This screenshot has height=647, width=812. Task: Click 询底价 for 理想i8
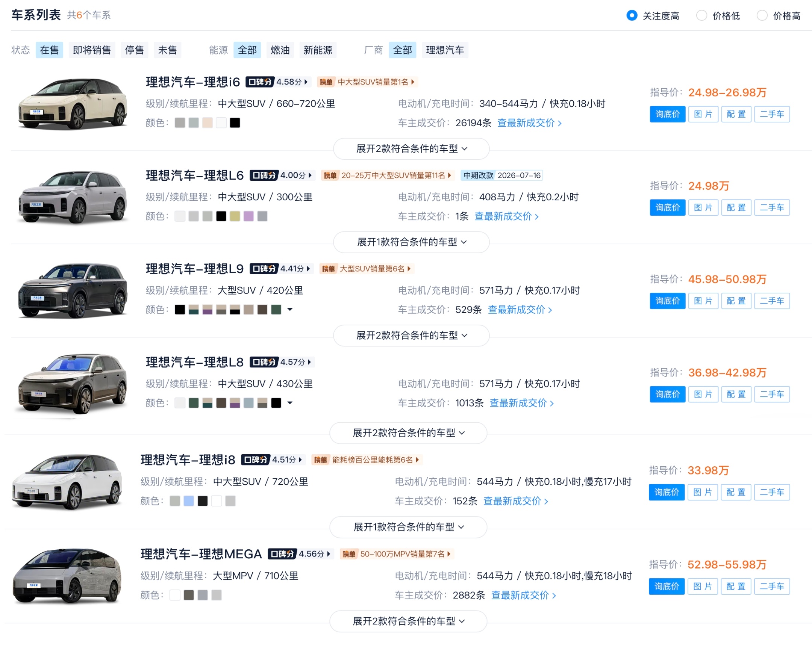[x=667, y=492]
